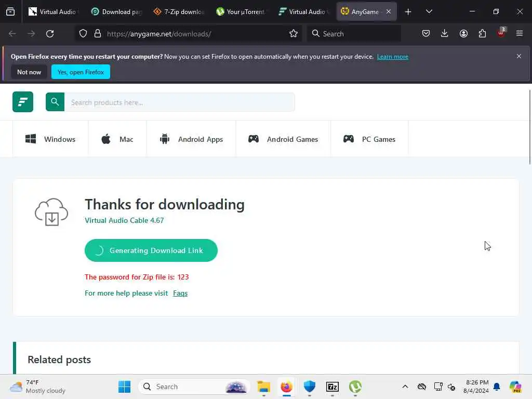Click the Firefox taskbar icon

287,387
